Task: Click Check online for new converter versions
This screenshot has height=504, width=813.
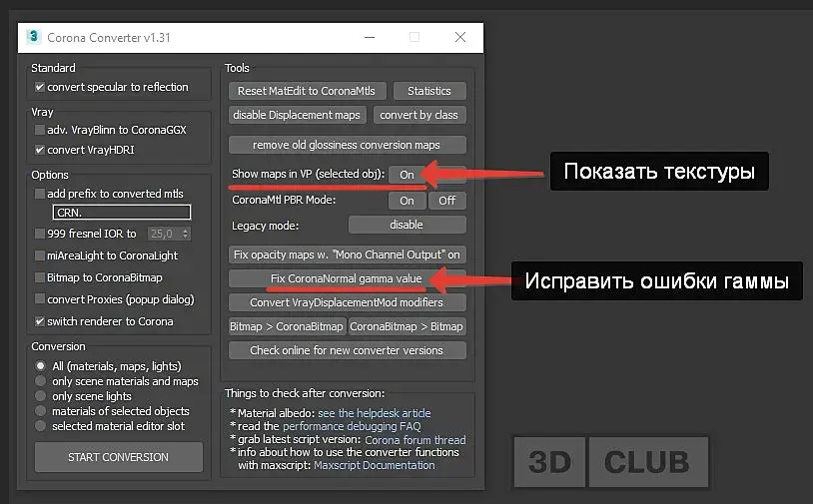Action: pos(347,350)
